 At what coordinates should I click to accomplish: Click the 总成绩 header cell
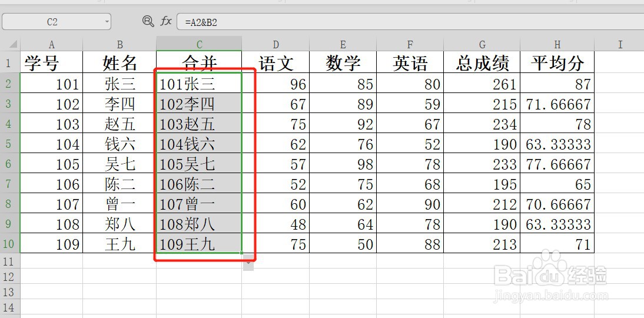(482, 62)
